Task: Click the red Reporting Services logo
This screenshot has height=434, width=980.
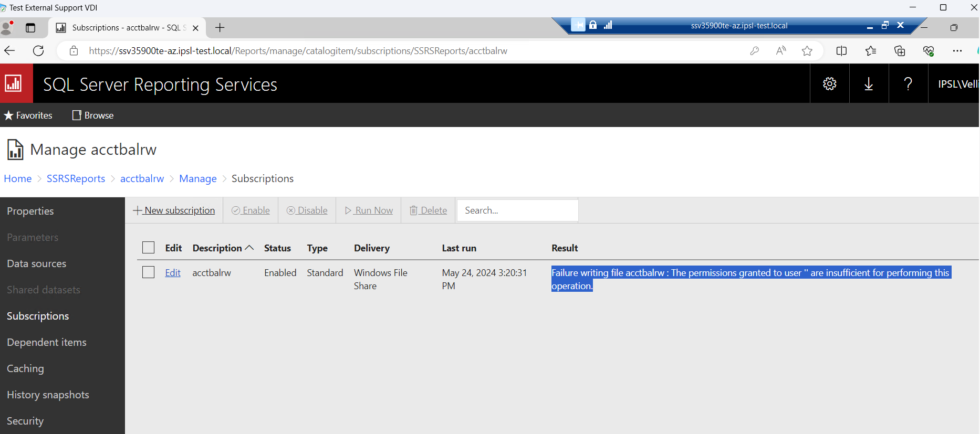Action: point(16,83)
